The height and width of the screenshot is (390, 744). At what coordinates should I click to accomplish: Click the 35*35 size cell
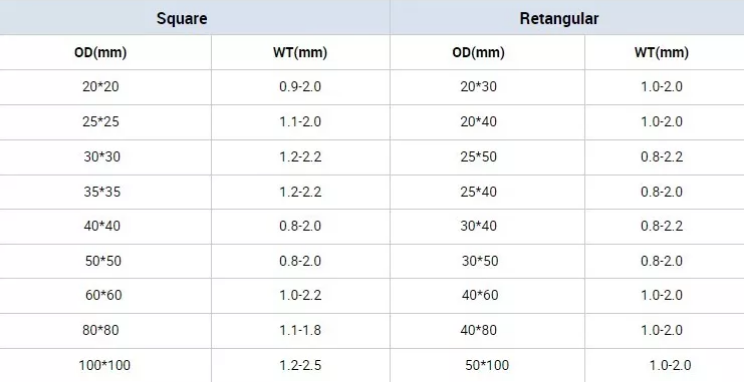102,192
